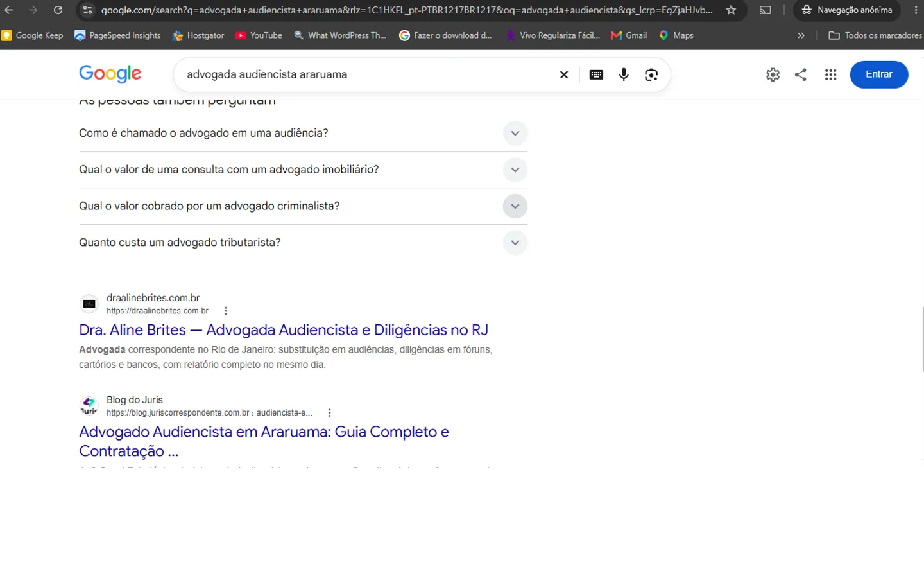
Task: Open the Google apps grid
Action: click(x=831, y=74)
